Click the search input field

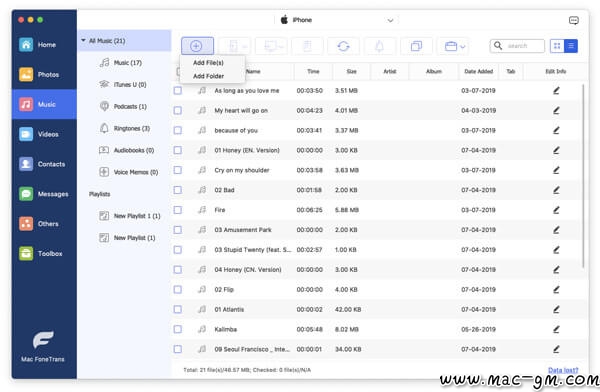click(x=517, y=46)
